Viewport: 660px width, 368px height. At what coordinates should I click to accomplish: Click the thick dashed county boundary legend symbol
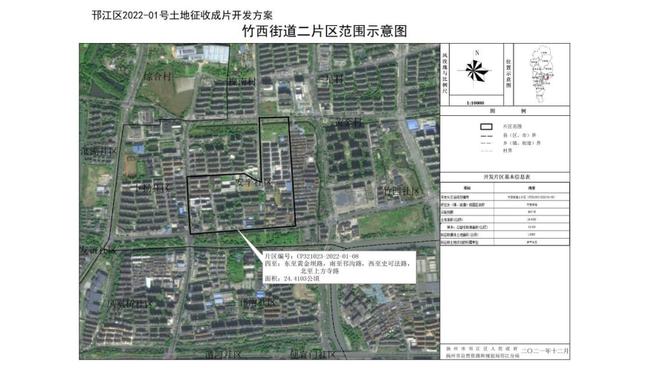[x=486, y=136]
